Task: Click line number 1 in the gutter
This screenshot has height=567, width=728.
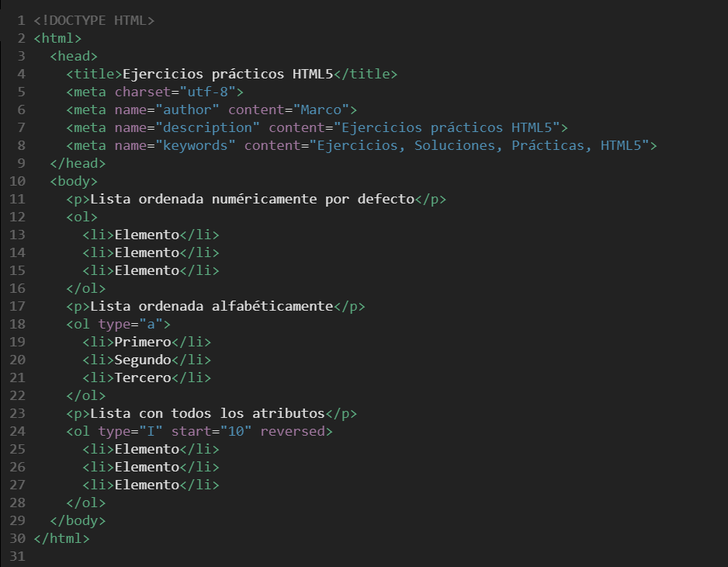Action: click(x=21, y=20)
